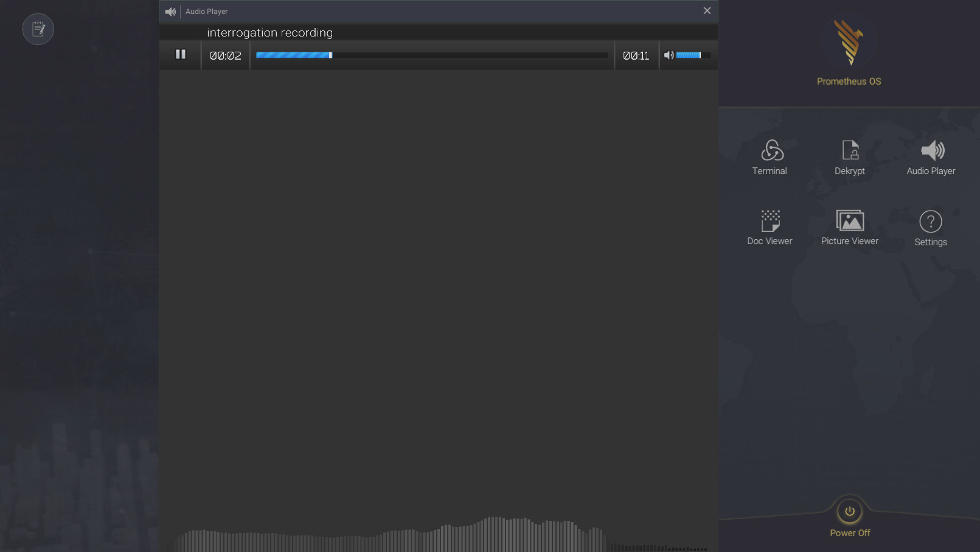
Task: Click the interrogation recording track title
Action: coord(269,33)
